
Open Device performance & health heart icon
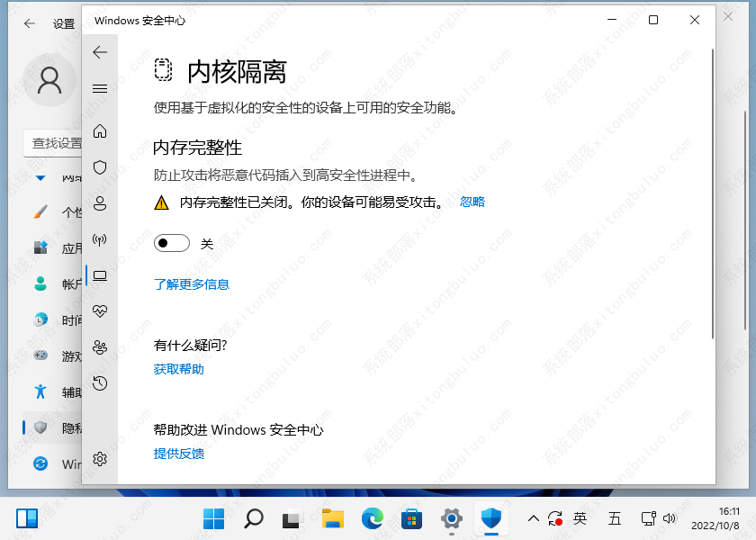pos(100,311)
